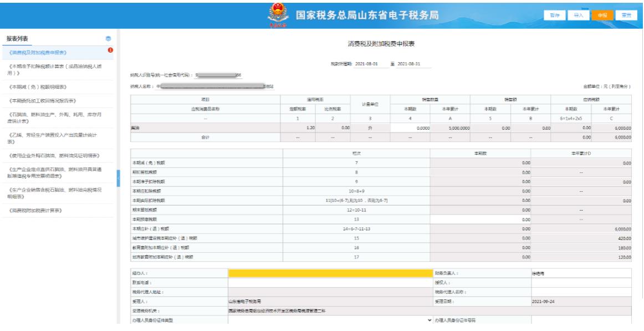Open 《消费税及附加税费申报表》 in the list
The width and height of the screenshot is (644, 331).
[x=38, y=53]
